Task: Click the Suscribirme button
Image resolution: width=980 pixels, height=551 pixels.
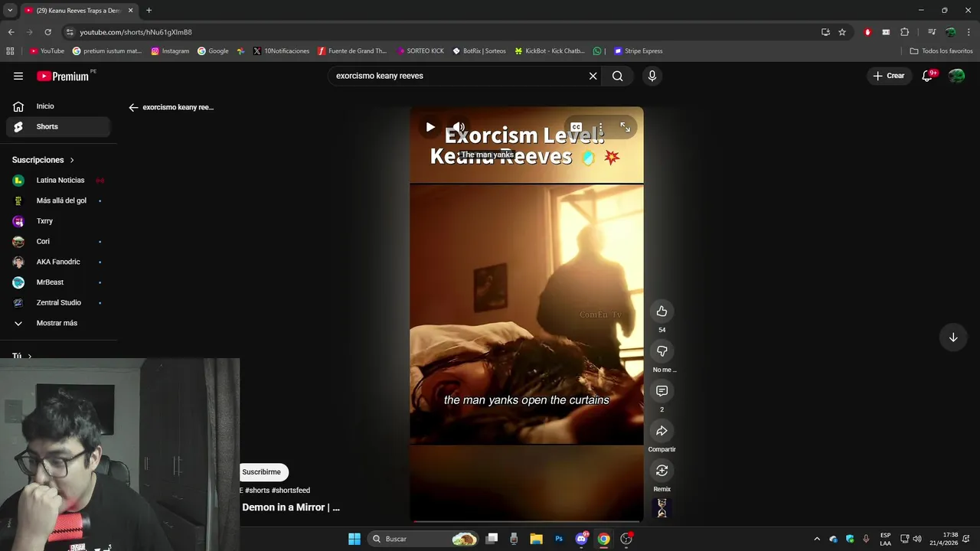Action: coord(262,472)
